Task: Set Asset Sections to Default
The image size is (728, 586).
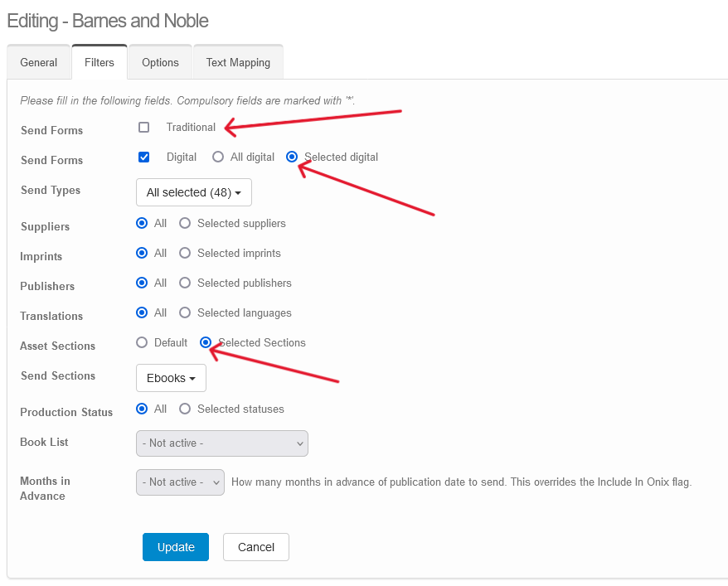Action: 142,342
